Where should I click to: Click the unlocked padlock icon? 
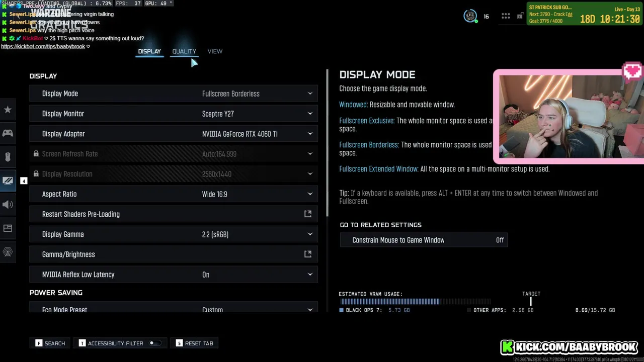pyautogui.click(x=520, y=16)
